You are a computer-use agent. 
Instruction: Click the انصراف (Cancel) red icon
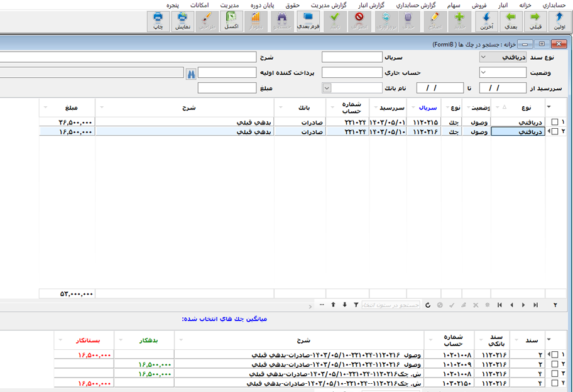tap(359, 21)
